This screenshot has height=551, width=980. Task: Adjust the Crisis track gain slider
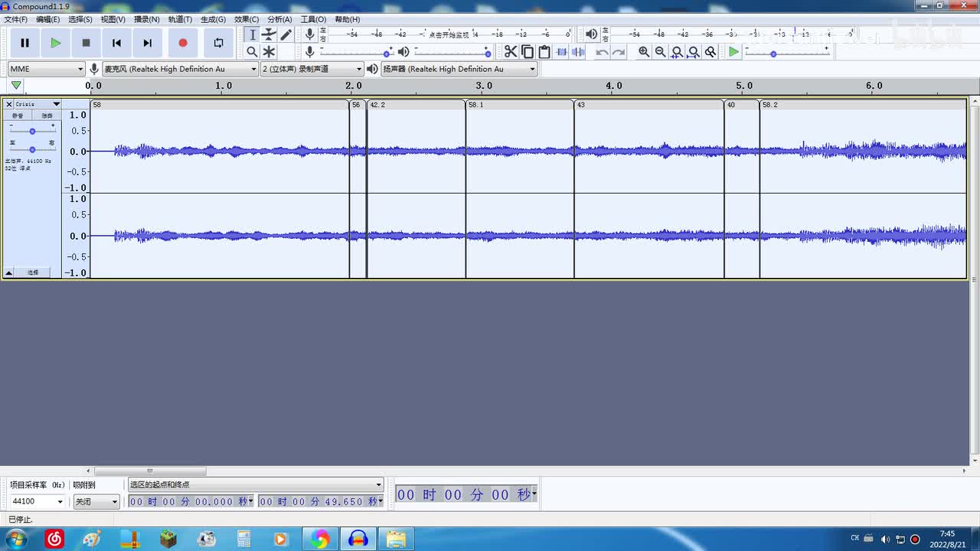pyautogui.click(x=31, y=131)
